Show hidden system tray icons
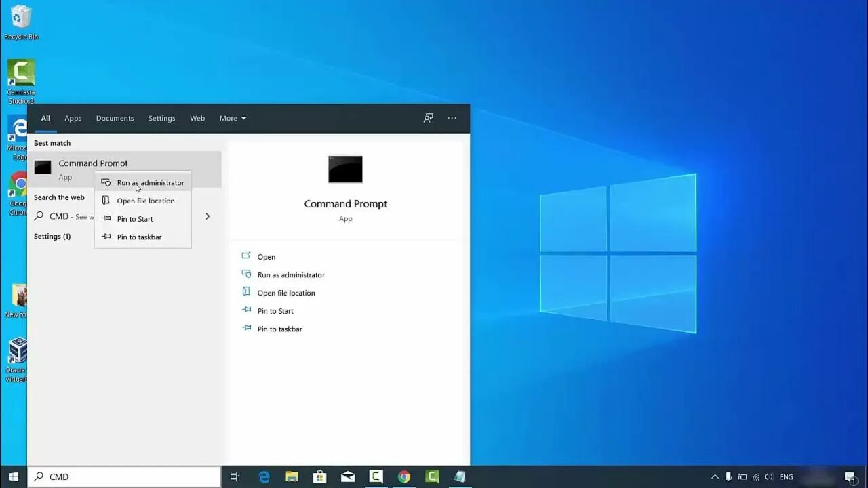This screenshot has width=868, height=488. (715, 477)
